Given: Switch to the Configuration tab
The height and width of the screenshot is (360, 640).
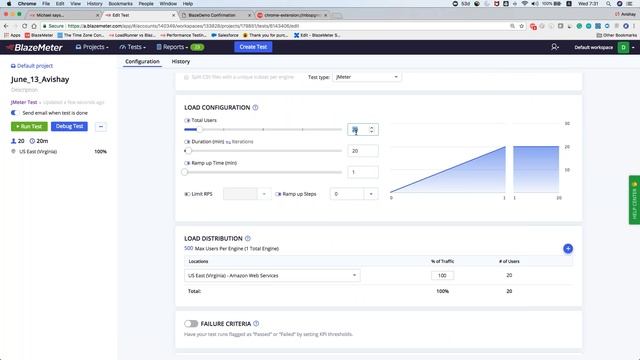Looking at the screenshot, I should 142,62.
